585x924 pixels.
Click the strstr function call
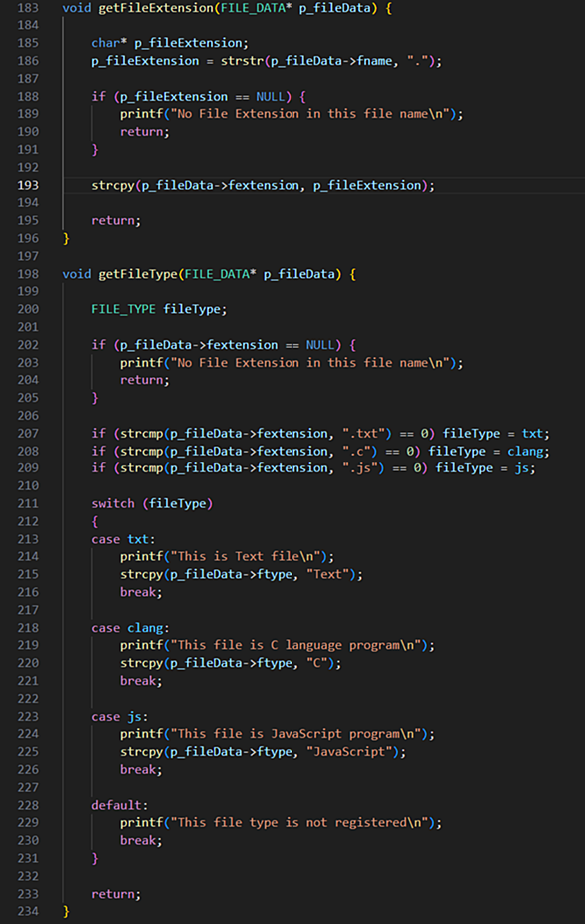tap(242, 61)
